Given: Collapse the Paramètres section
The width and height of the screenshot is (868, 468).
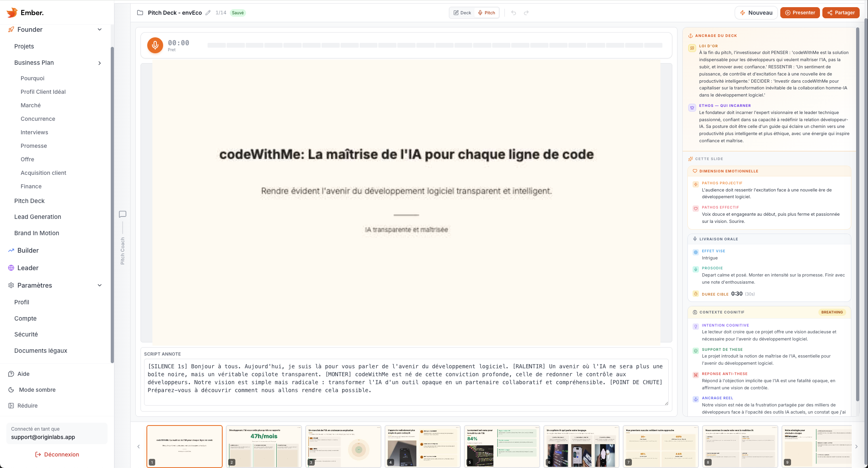Looking at the screenshot, I should pyautogui.click(x=99, y=285).
